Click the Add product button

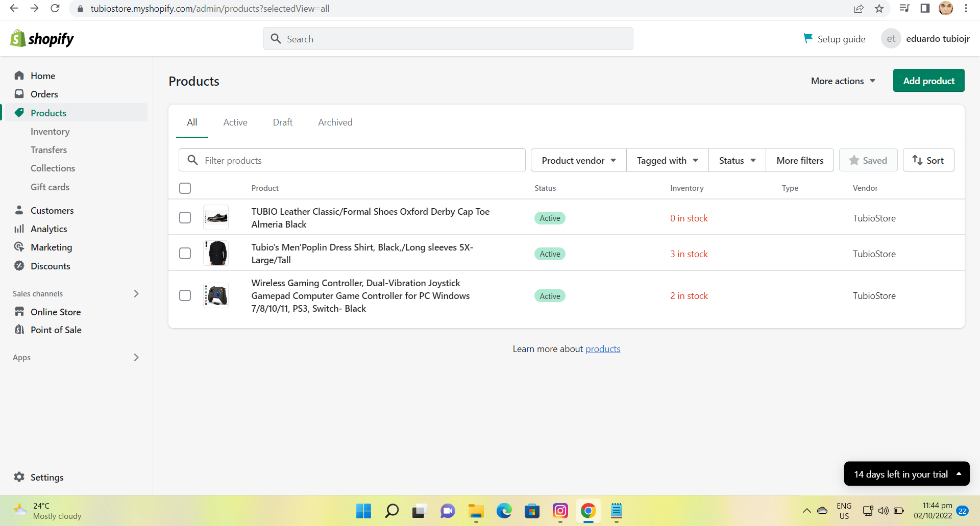point(929,81)
